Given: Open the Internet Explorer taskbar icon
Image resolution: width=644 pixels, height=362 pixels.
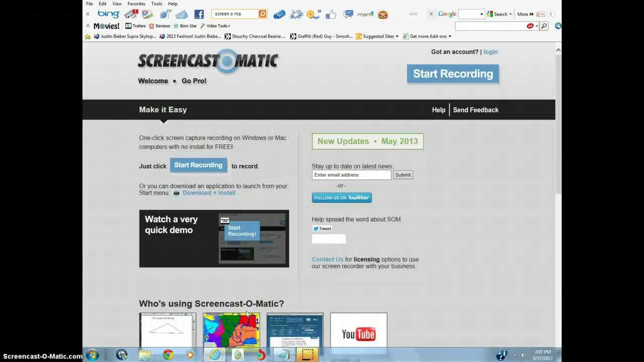Looking at the screenshot, I should 214,355.
